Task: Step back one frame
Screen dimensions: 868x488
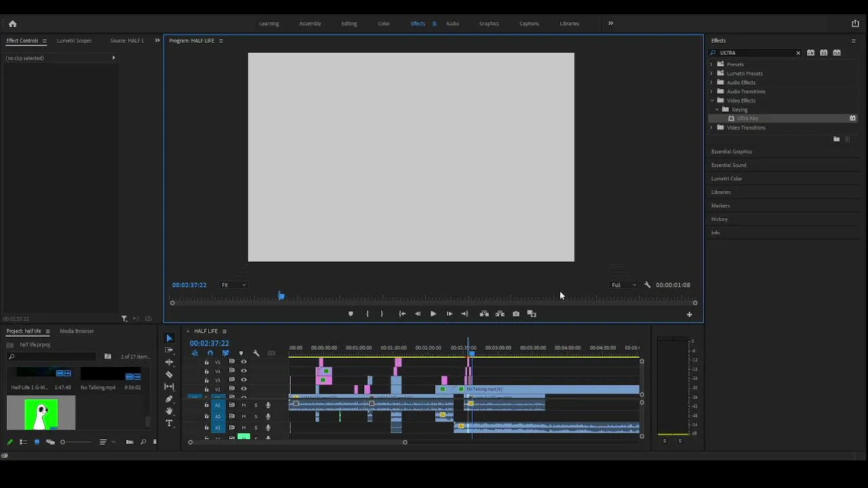Action: (418, 314)
